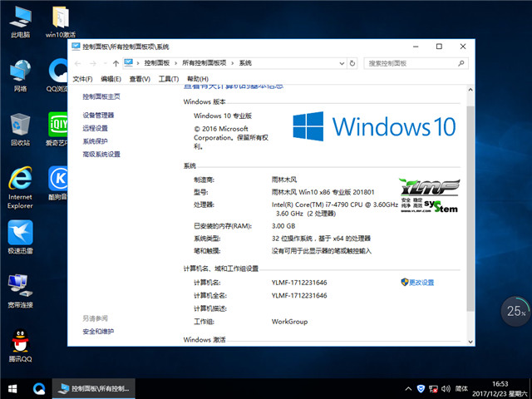This screenshot has height=399, width=532.
Task: Open the 工具(T) menu
Action: [169, 79]
